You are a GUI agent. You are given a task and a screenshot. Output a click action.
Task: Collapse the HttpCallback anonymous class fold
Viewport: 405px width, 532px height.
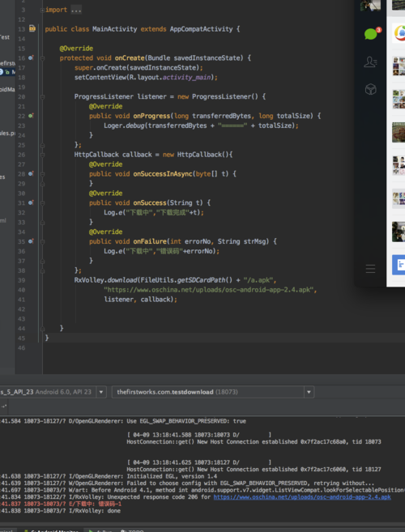pyautogui.click(x=42, y=155)
